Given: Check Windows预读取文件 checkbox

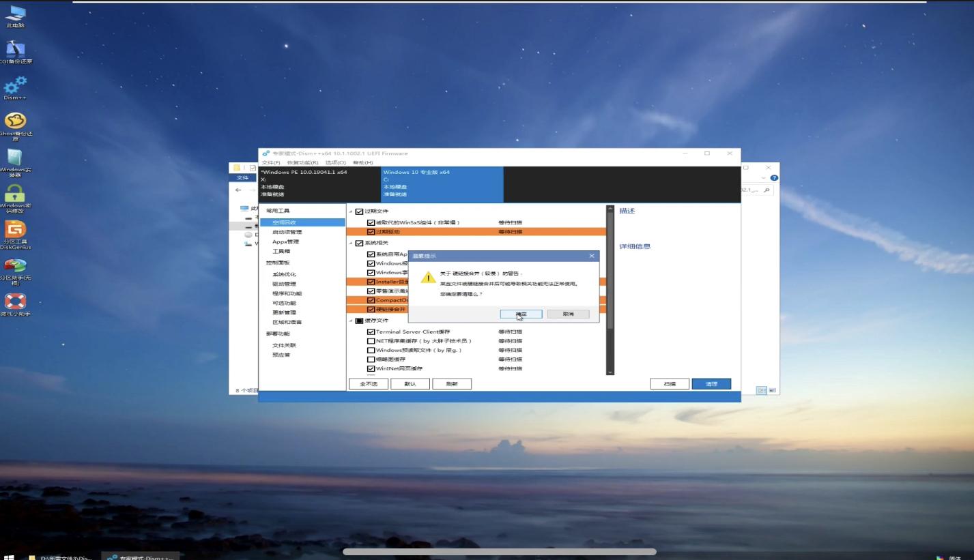Looking at the screenshot, I should point(371,350).
